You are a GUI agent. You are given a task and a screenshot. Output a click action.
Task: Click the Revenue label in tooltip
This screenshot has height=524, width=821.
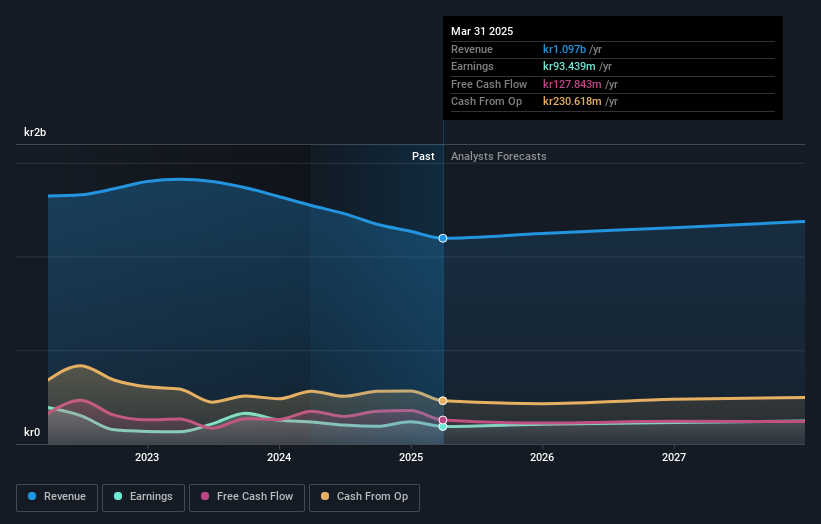pos(472,49)
